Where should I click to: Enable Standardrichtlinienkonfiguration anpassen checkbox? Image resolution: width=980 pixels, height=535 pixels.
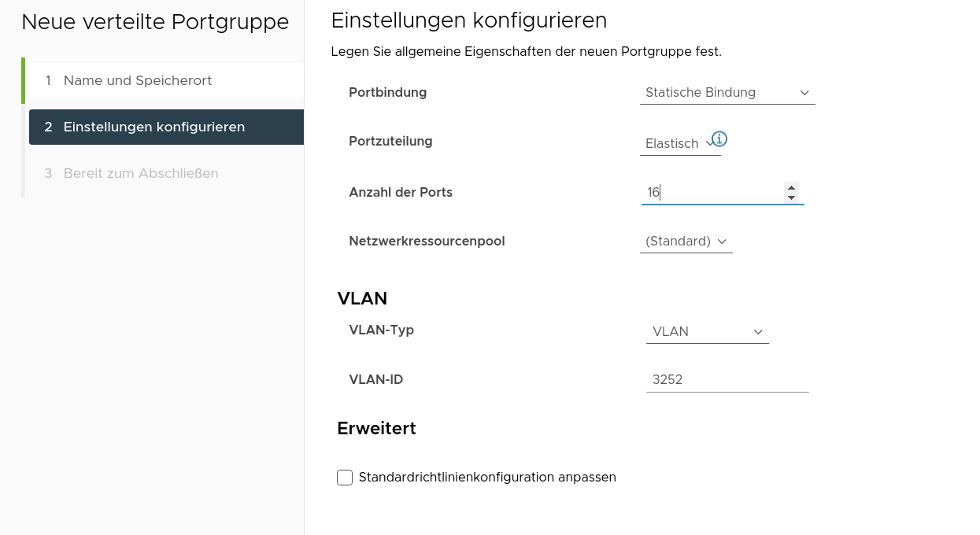[x=345, y=478]
